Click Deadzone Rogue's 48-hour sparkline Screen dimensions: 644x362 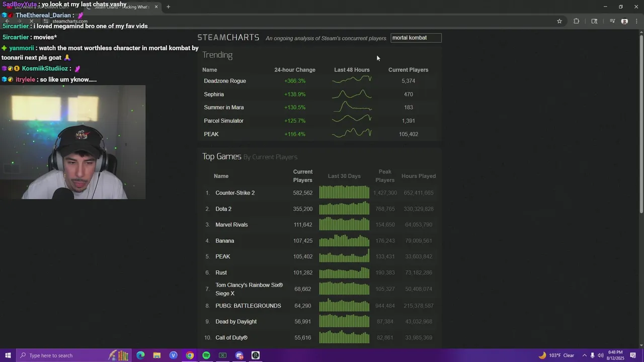(352, 80)
